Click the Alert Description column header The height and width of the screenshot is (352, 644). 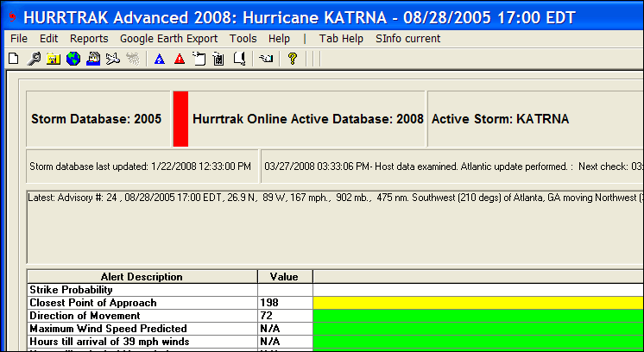142,277
